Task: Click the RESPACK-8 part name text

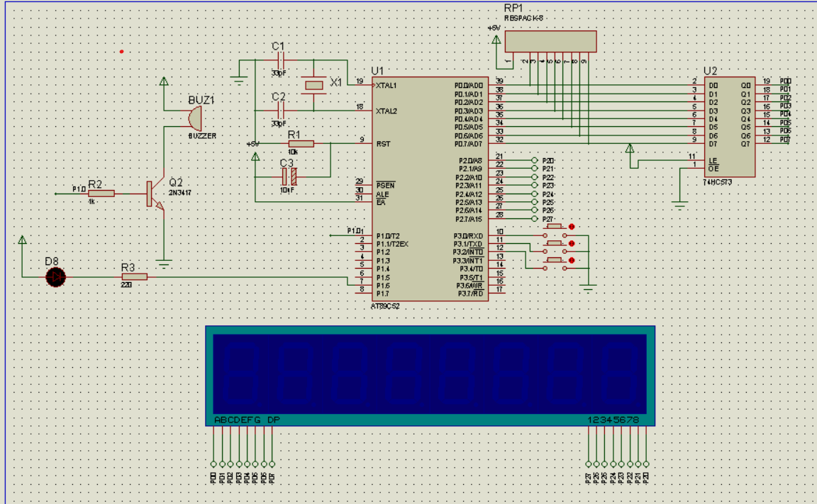Action: (x=523, y=18)
